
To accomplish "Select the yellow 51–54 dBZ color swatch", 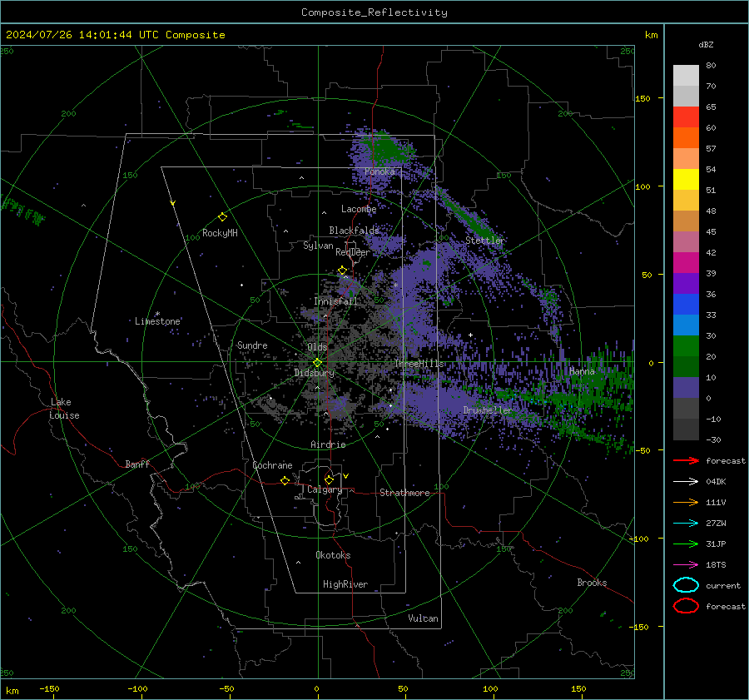I will coord(686,180).
